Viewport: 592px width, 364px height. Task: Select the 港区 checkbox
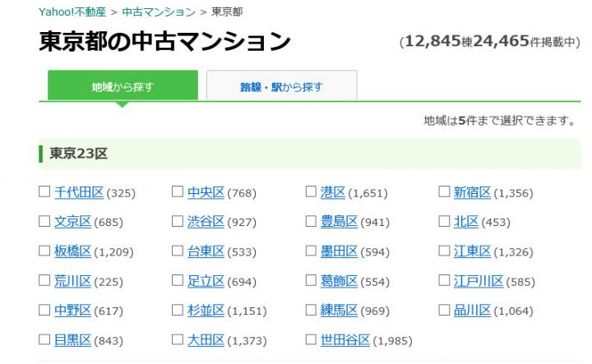coord(311,192)
